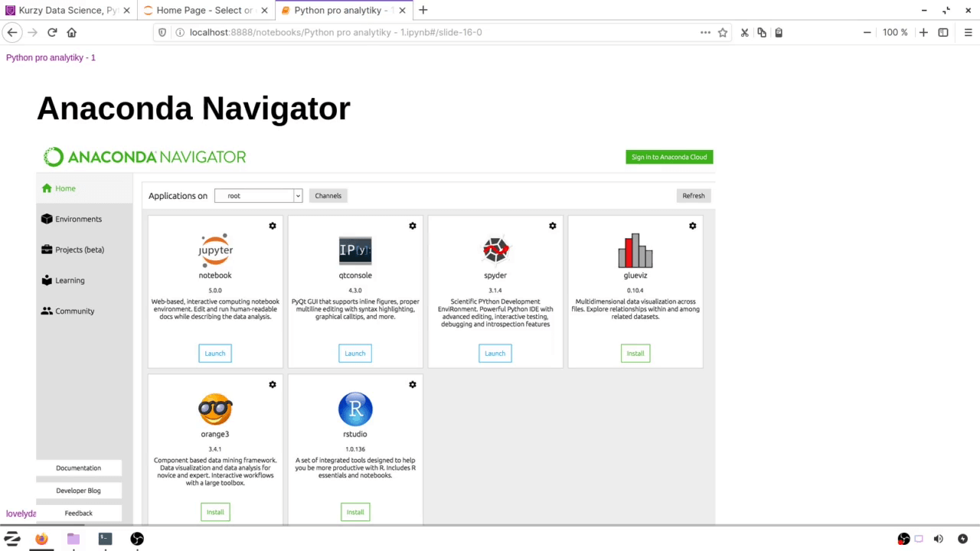This screenshot has height=551, width=980.
Task: Open the gear settings on qtconsole card
Action: [413, 226]
